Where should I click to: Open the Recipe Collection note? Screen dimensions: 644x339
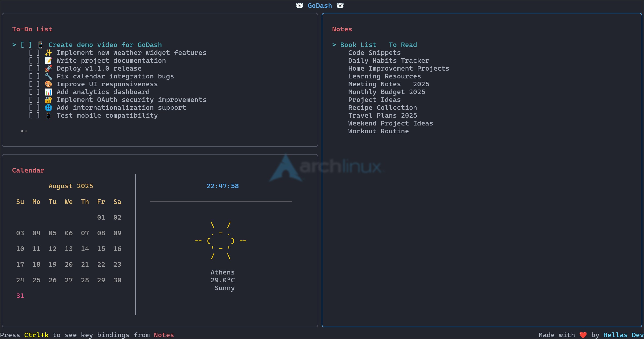pyautogui.click(x=382, y=108)
